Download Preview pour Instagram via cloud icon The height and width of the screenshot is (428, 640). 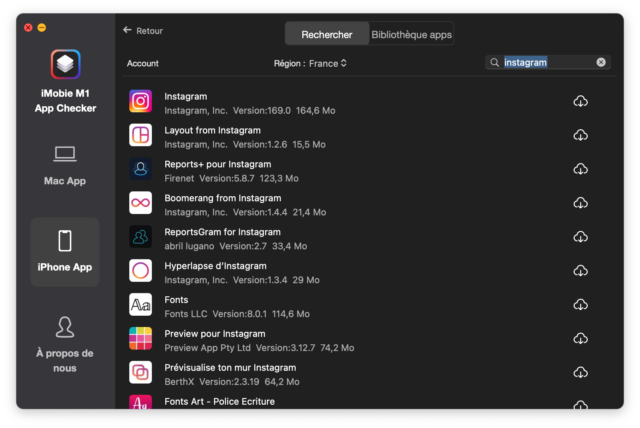[580, 338]
